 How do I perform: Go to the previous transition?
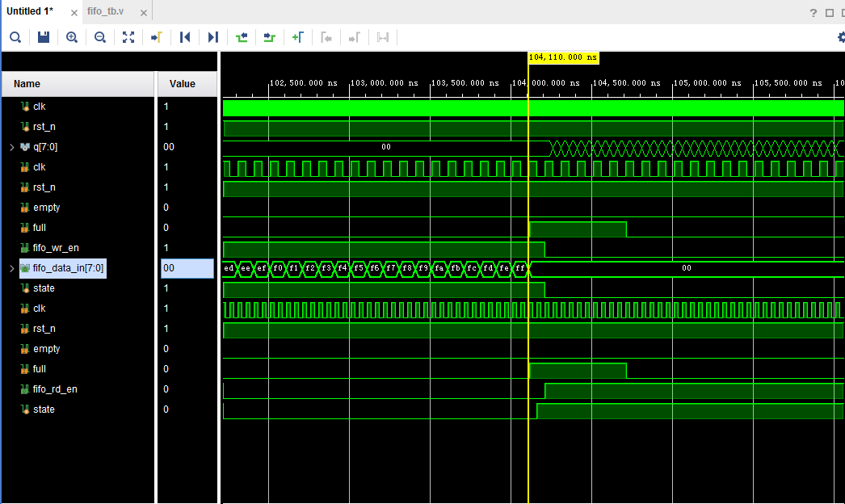(x=242, y=37)
